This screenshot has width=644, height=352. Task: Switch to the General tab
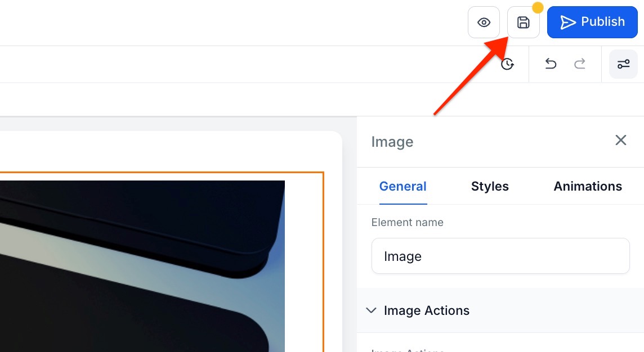pos(402,186)
